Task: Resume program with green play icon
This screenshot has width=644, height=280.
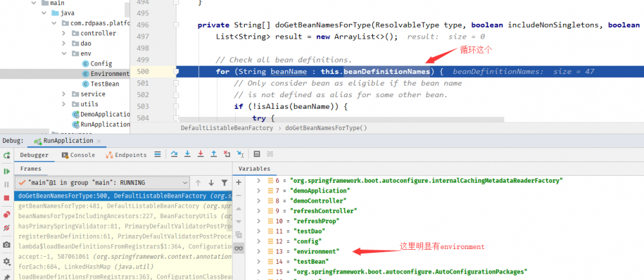Action: click(x=6, y=171)
